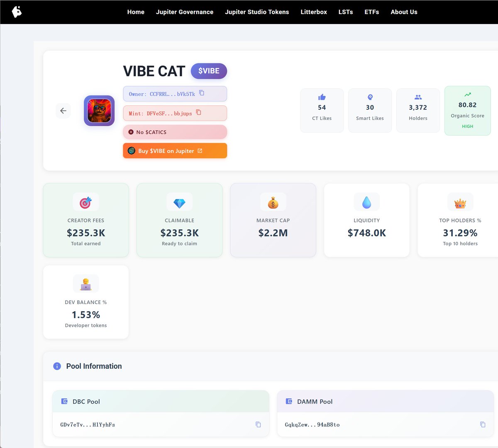Screen dimensions: 498x448
Task: Click the Creator Fees $235.3K value
Action: tap(86, 233)
